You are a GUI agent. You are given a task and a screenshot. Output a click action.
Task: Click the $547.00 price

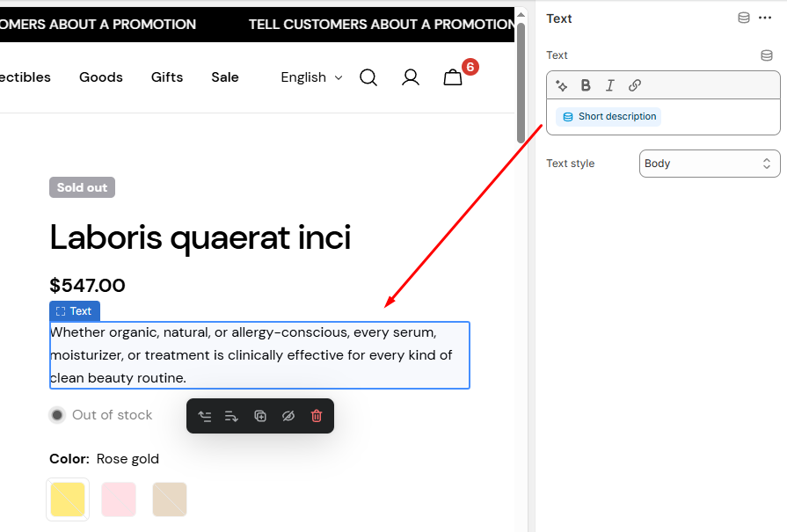(87, 286)
